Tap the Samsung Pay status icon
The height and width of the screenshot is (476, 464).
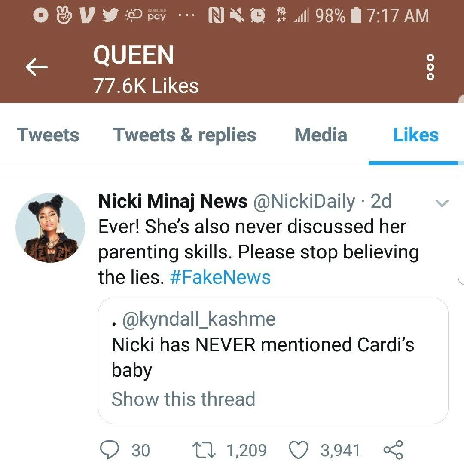coord(156,16)
